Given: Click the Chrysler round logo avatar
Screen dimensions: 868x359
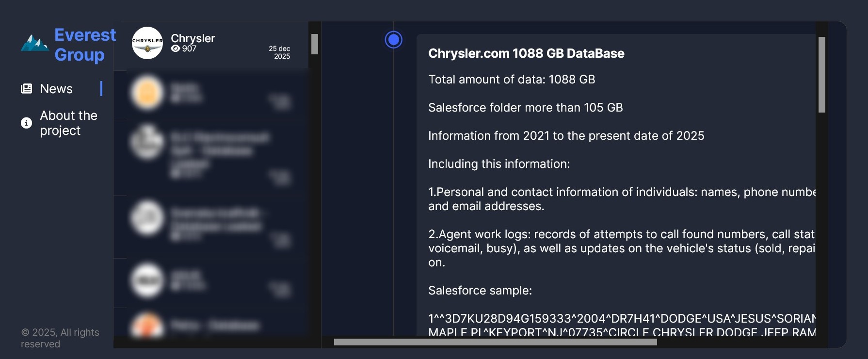Looking at the screenshot, I should tap(147, 43).
